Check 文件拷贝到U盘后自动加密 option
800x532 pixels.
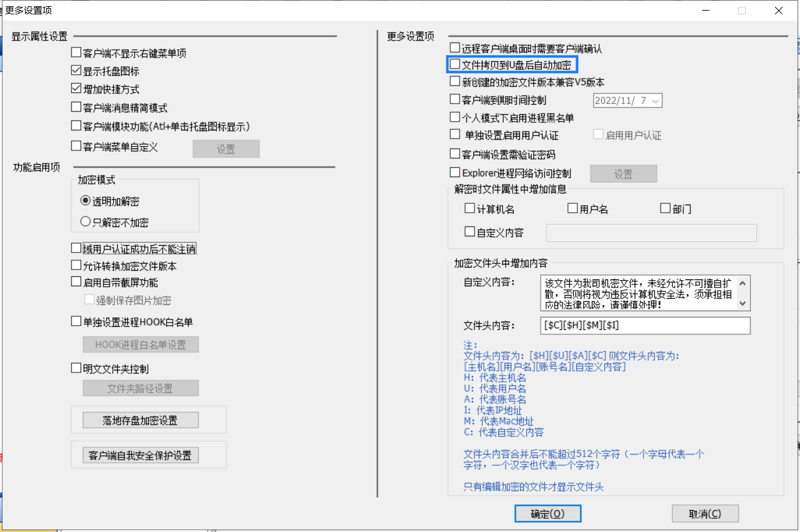(x=455, y=64)
